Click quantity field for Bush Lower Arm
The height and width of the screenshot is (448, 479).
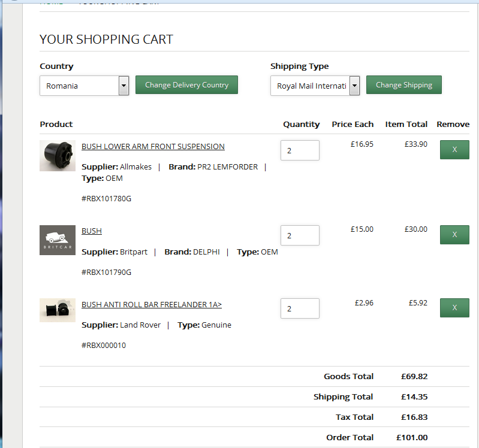300,150
